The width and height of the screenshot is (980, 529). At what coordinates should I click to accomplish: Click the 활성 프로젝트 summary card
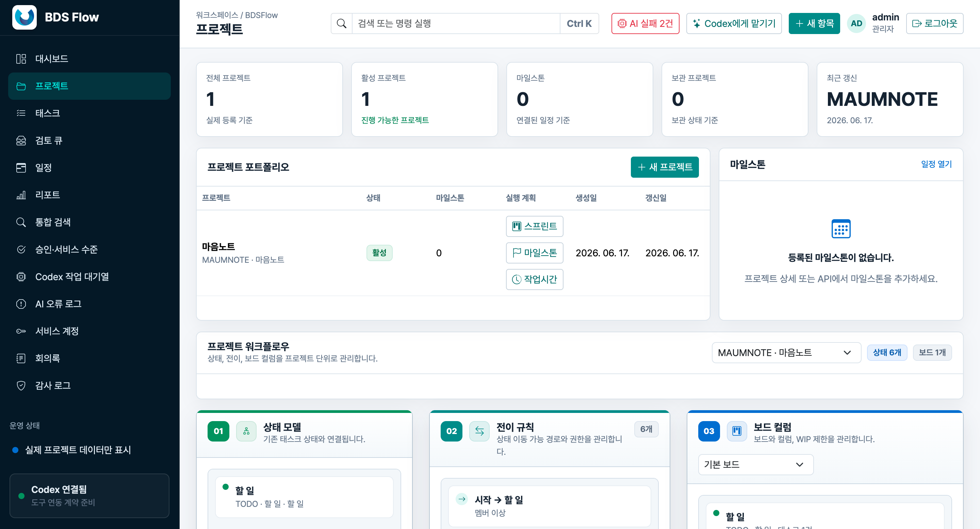click(x=425, y=100)
